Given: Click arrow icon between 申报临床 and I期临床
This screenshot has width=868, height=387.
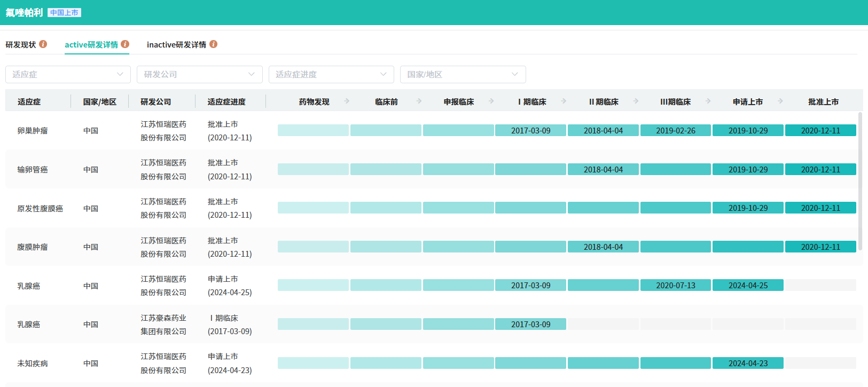Looking at the screenshot, I should coord(491,101).
